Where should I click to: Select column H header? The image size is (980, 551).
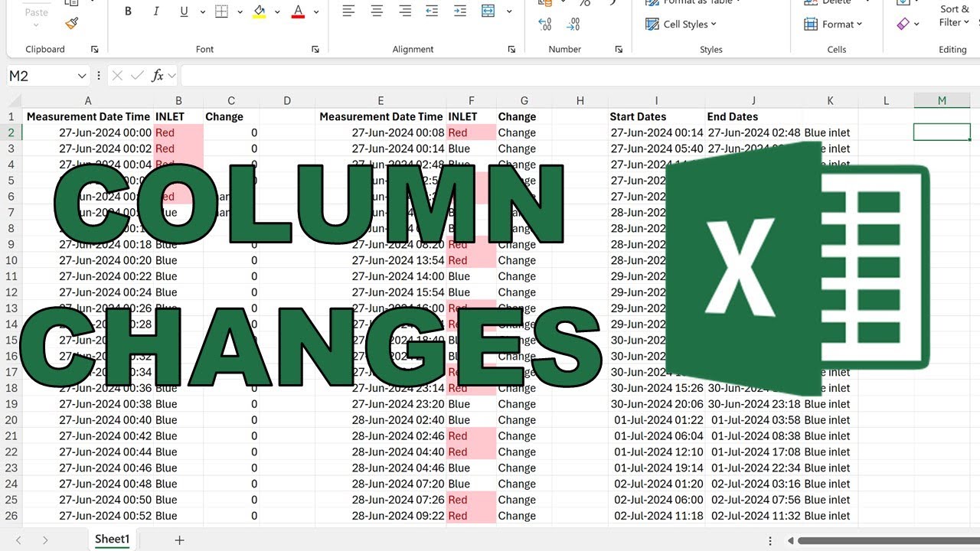coord(580,101)
